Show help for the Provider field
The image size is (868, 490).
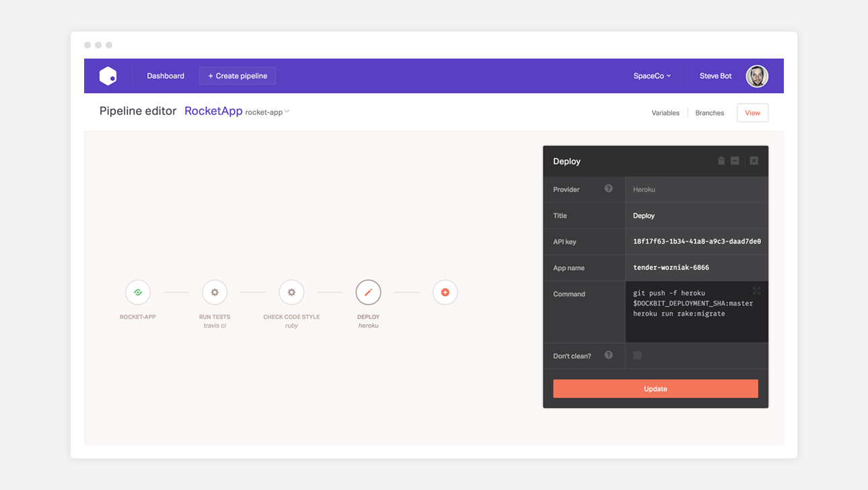pyautogui.click(x=608, y=188)
